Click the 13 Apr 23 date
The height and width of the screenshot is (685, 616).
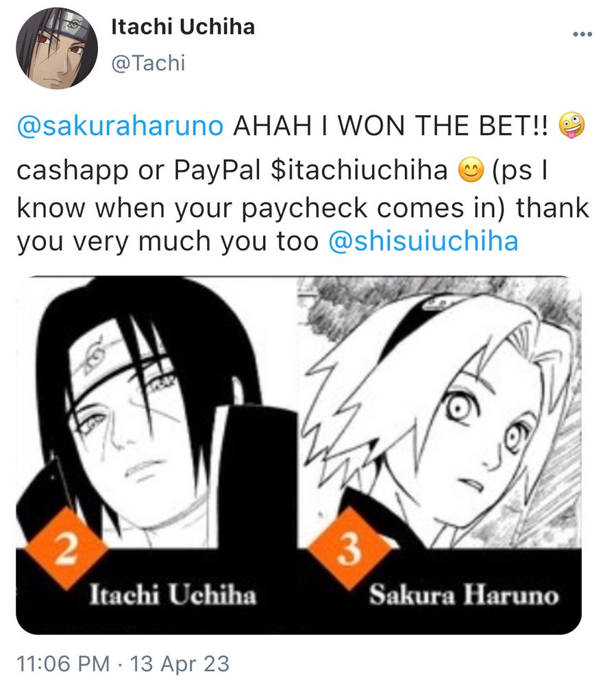[180, 664]
